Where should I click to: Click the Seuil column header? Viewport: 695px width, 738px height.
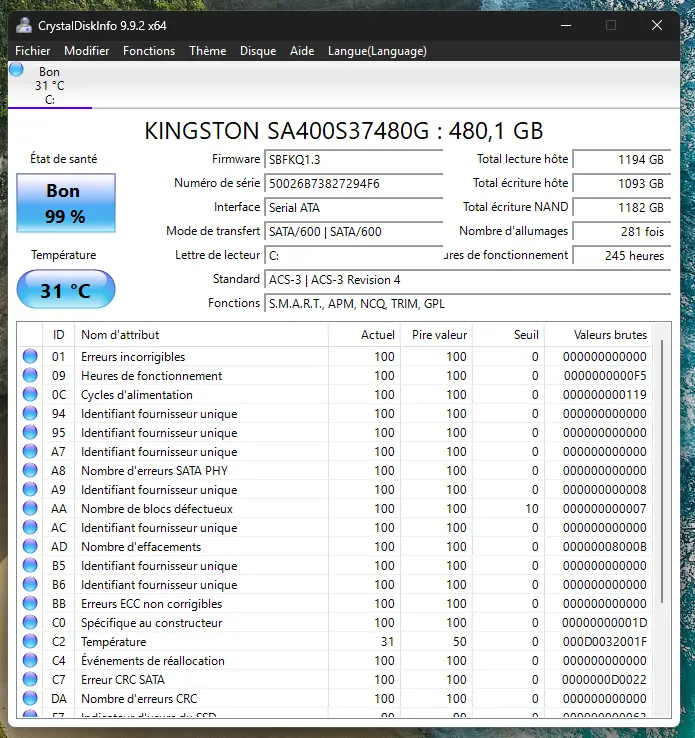pos(509,335)
